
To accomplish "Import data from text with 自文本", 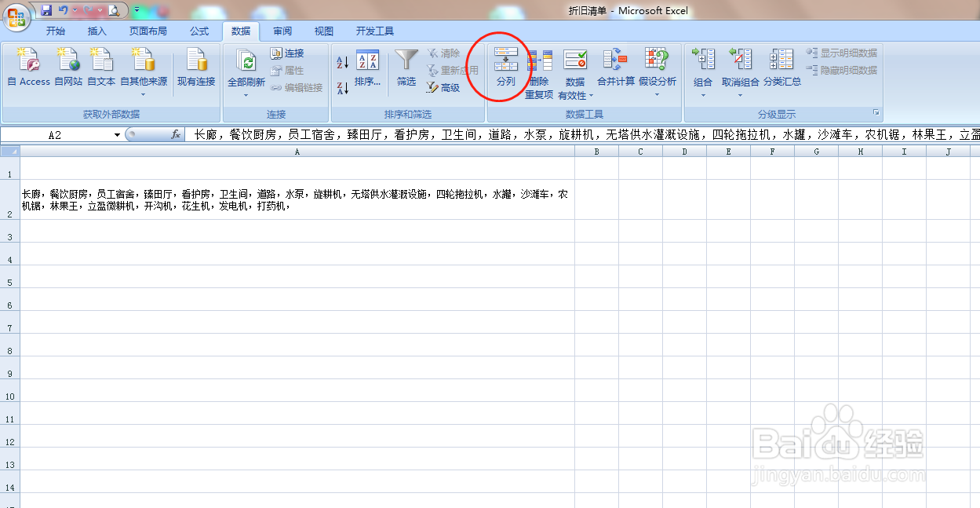I will (x=101, y=68).
